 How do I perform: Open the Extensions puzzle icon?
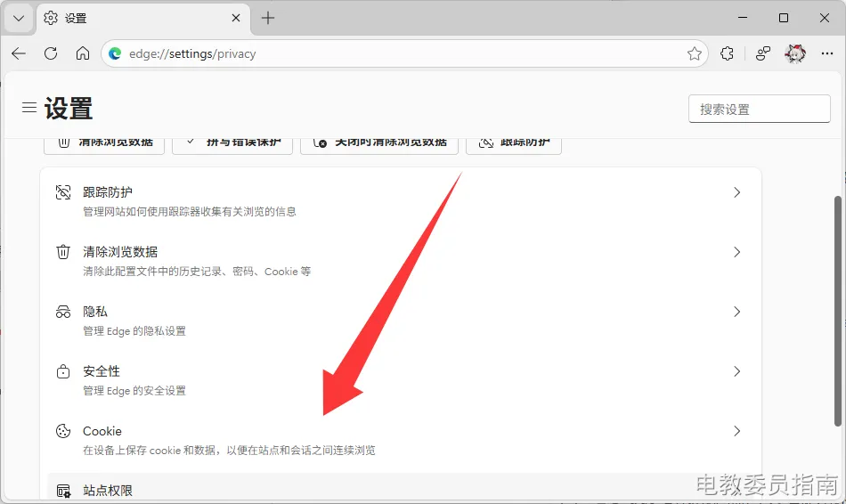(728, 53)
